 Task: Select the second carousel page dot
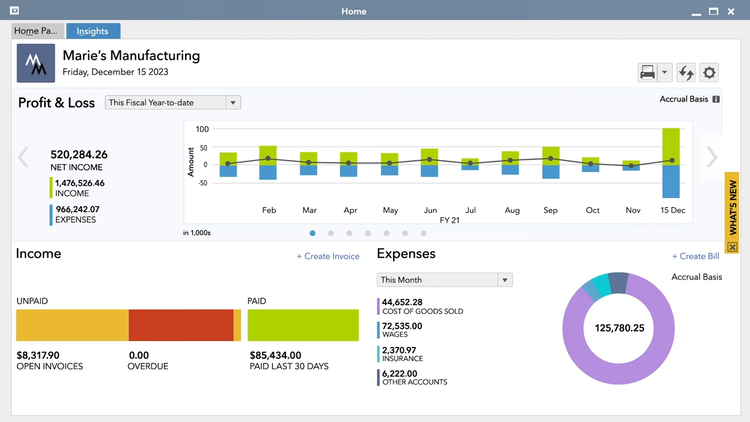(331, 233)
